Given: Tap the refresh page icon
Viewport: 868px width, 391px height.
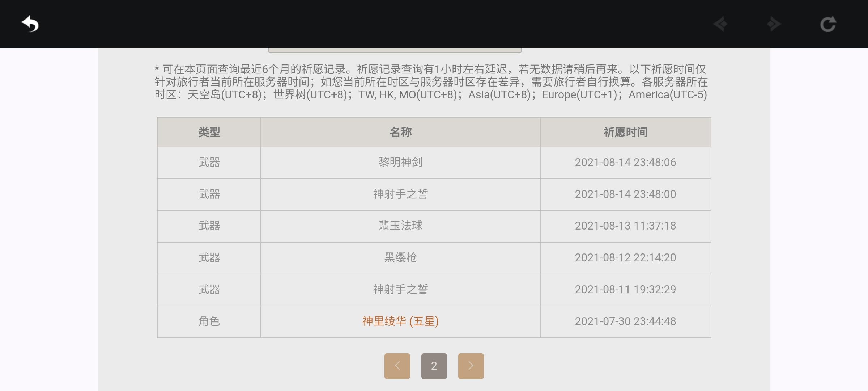Looking at the screenshot, I should [x=828, y=24].
